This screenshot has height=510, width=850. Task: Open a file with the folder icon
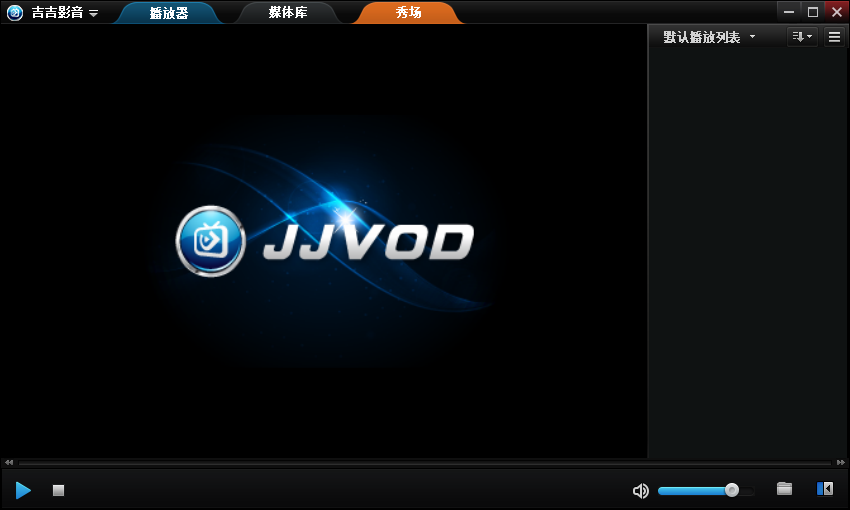click(x=784, y=489)
